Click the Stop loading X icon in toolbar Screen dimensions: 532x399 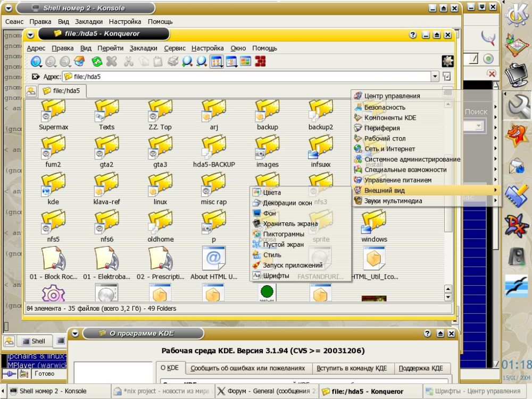(x=112, y=62)
